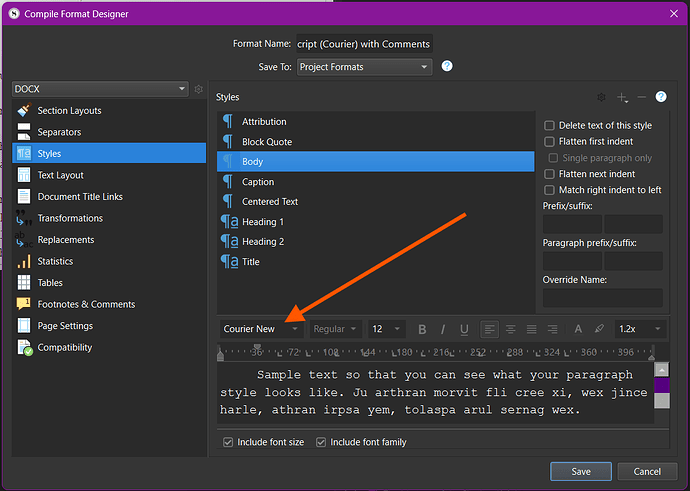Enable Delete text of this style
Image resolution: width=690 pixels, height=491 pixels.
549,126
